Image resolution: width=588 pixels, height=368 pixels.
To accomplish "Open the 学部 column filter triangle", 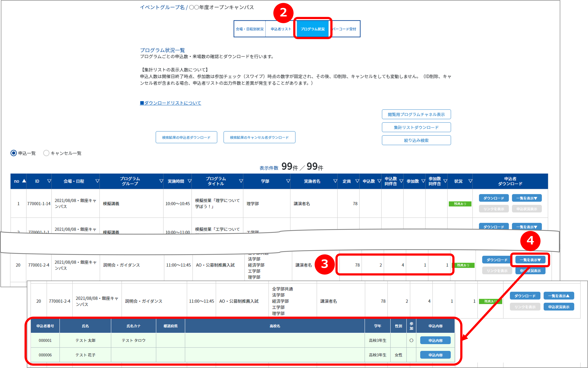I will tap(288, 181).
